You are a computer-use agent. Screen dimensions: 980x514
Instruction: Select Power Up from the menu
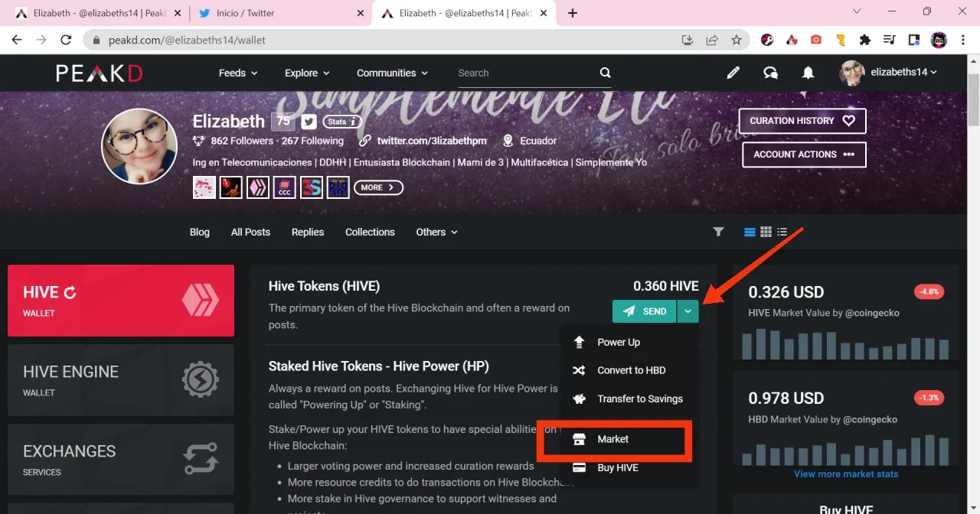629,342
